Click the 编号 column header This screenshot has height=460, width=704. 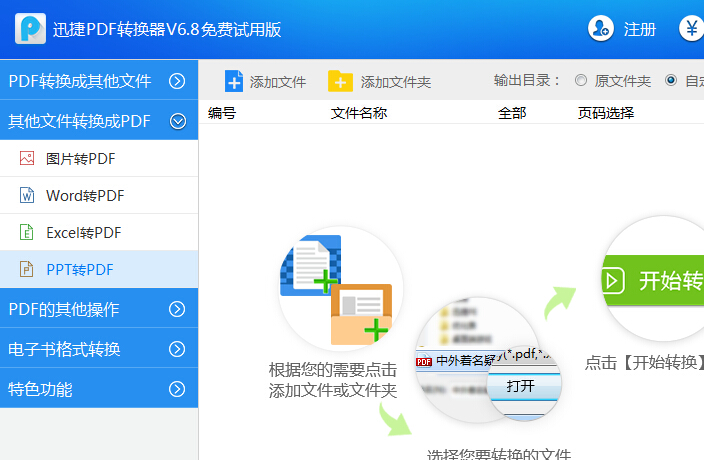pyautogui.click(x=222, y=113)
